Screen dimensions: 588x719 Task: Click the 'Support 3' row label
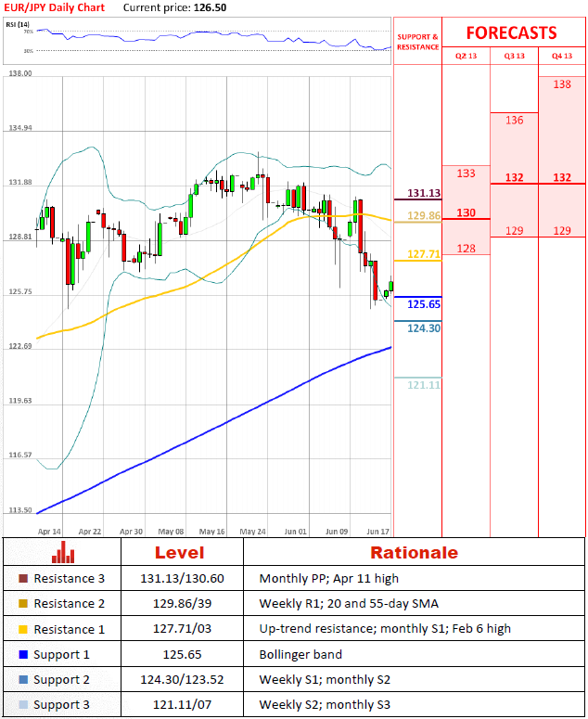pyautogui.click(x=61, y=705)
